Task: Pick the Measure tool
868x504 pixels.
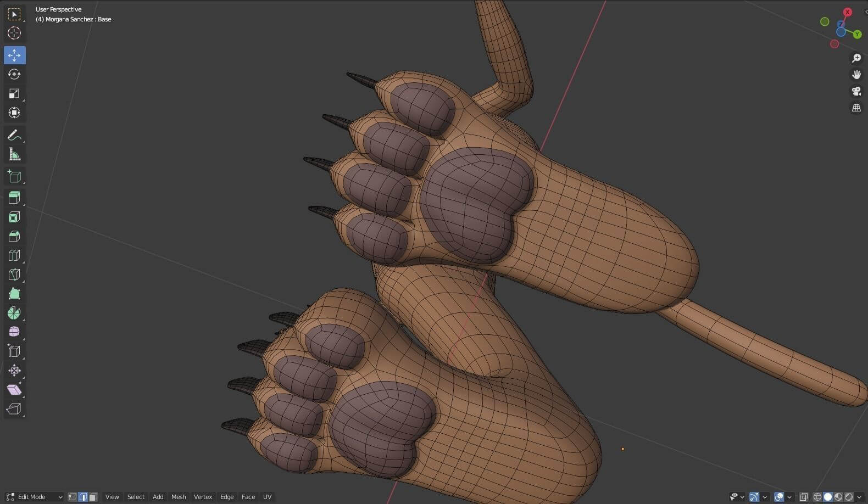Action: tap(14, 155)
